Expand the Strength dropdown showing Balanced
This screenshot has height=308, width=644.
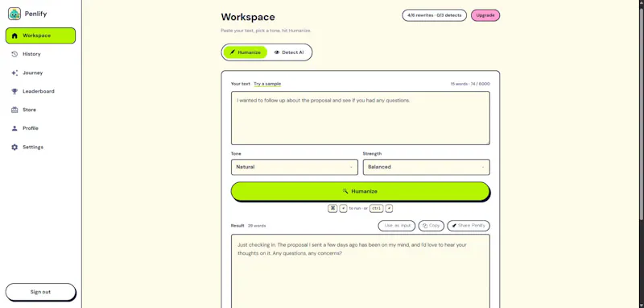tap(427, 167)
